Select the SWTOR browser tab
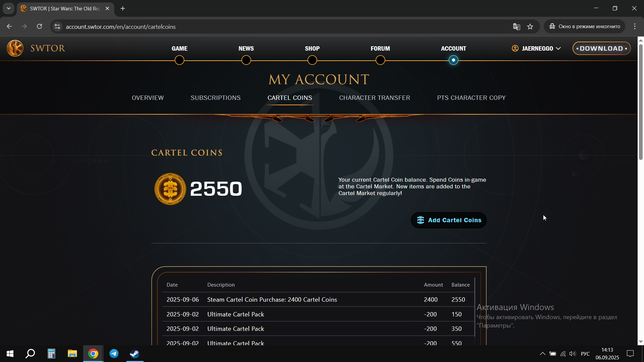 pos(65,8)
